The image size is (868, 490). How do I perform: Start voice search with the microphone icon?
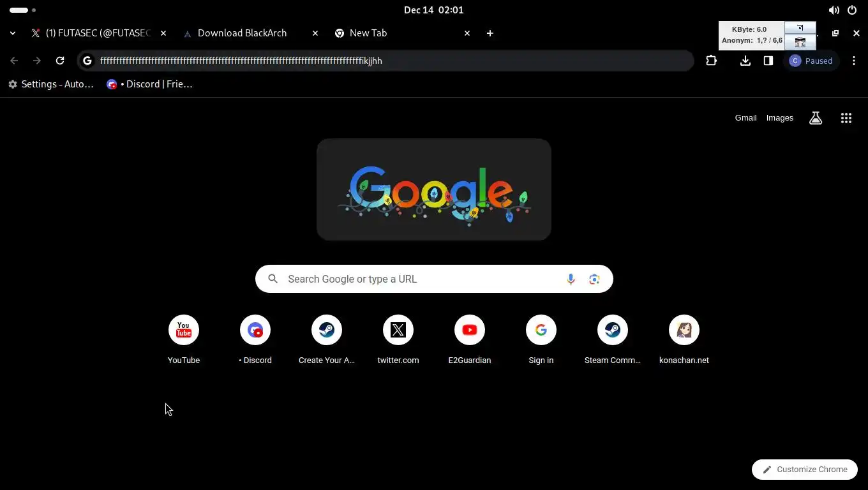[x=571, y=279]
